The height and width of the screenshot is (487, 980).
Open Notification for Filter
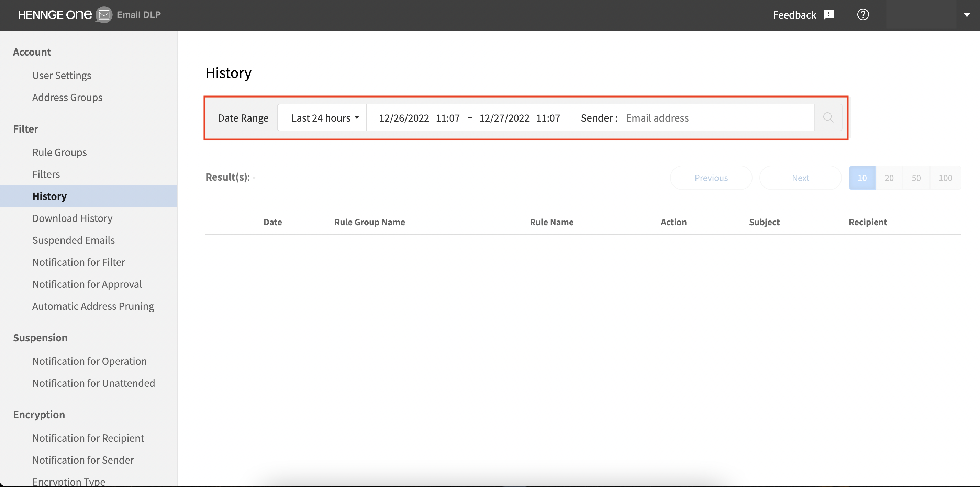point(79,262)
